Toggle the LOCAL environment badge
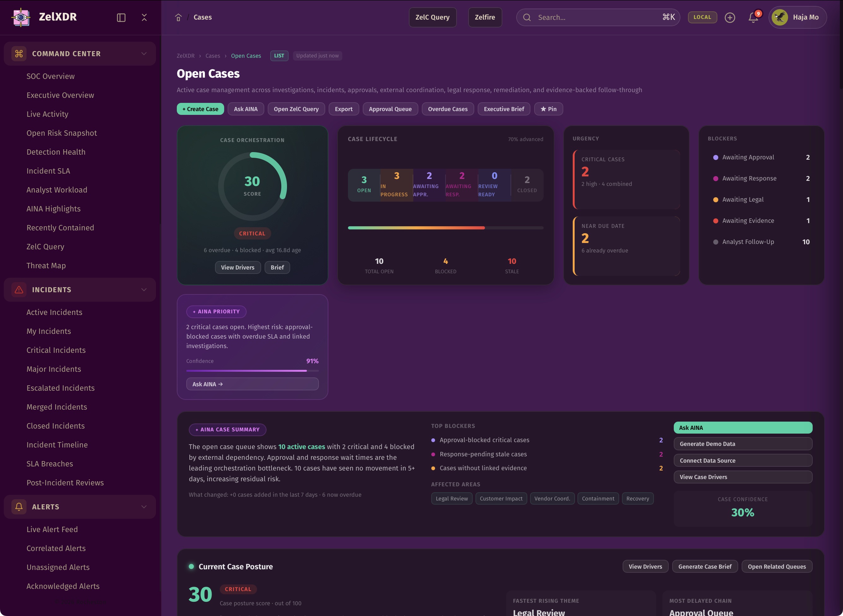 pos(702,17)
